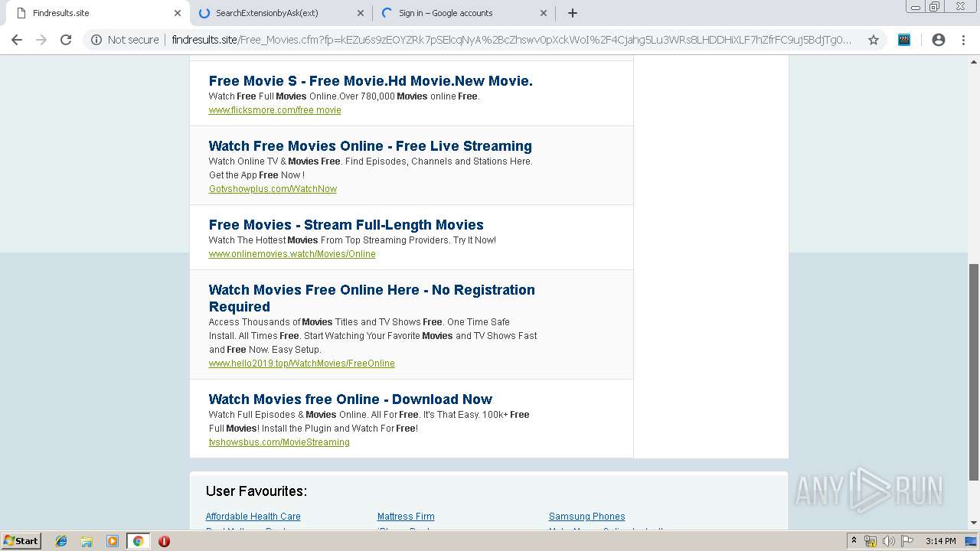Open a new browser tab
980x551 pixels.
click(x=573, y=13)
